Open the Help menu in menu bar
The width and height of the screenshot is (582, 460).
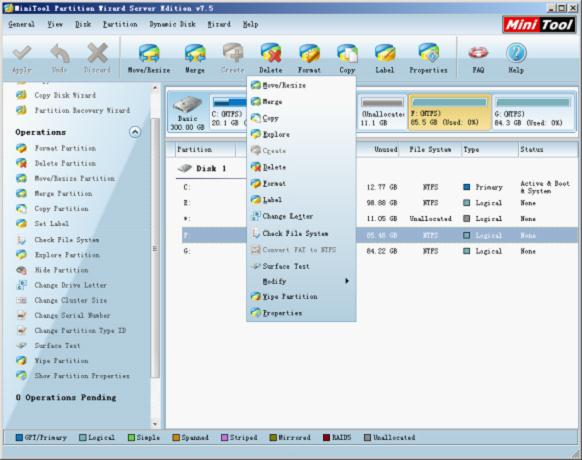click(251, 25)
